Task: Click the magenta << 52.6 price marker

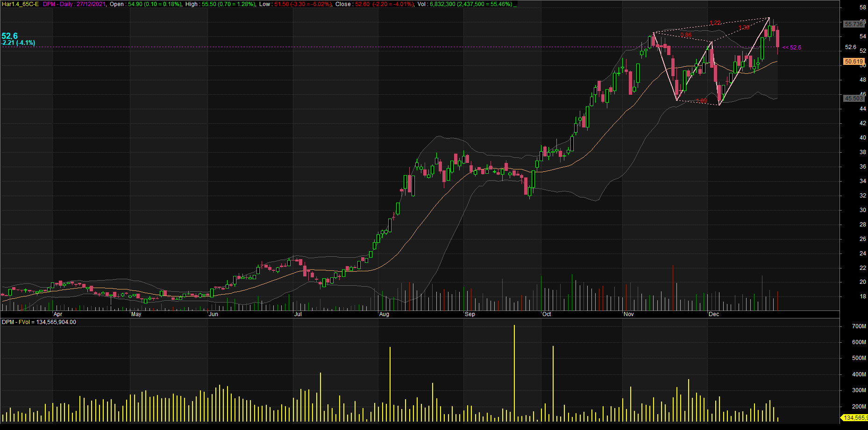Action: 792,48
